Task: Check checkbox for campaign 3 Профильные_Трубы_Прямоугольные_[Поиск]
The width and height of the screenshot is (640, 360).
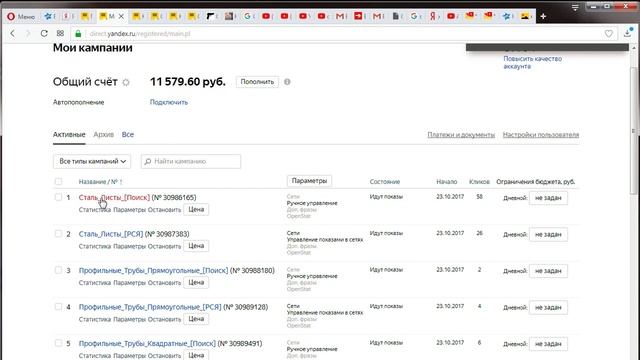Action: (x=58, y=270)
